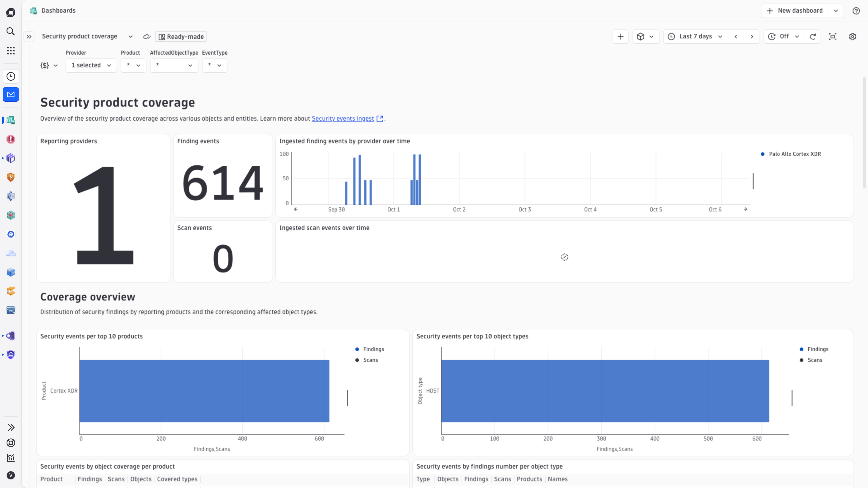Image resolution: width=868 pixels, height=488 pixels.
Task: Toggle Findings series in products chart legend
Action: coord(370,349)
